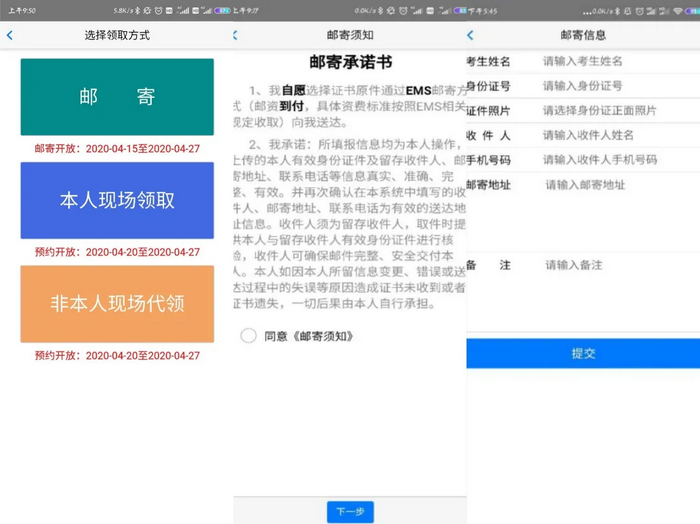Focus the 身份证号 input field
This screenshot has width=700, height=524.
[x=610, y=86]
